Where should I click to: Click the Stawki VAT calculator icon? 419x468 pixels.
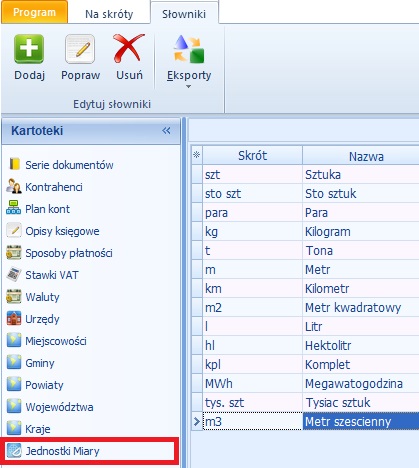(x=14, y=274)
